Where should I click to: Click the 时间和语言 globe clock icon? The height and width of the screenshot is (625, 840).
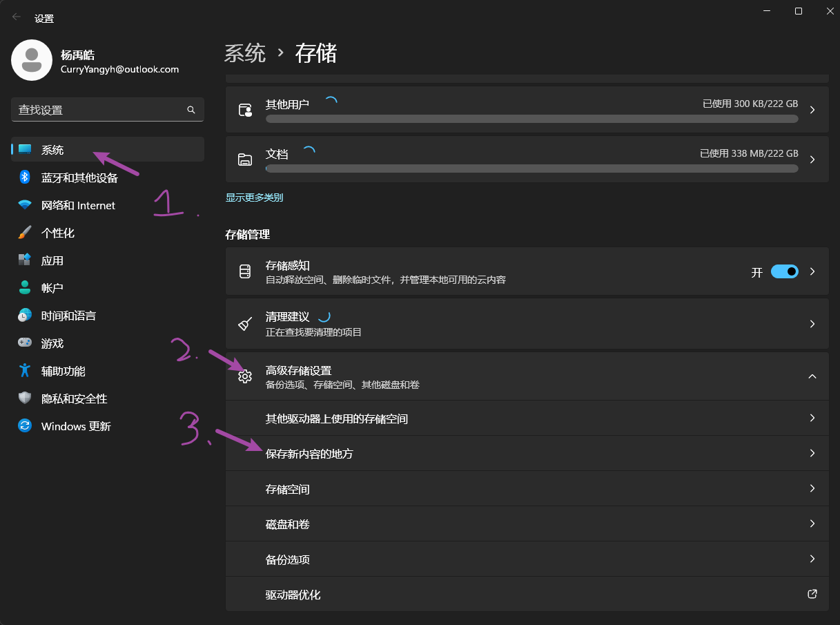tap(25, 316)
